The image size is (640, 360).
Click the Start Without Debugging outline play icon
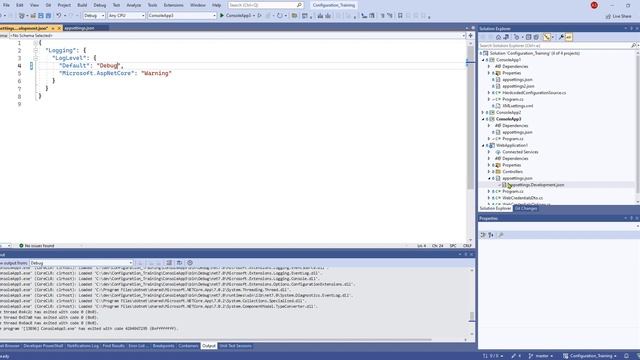260,16
